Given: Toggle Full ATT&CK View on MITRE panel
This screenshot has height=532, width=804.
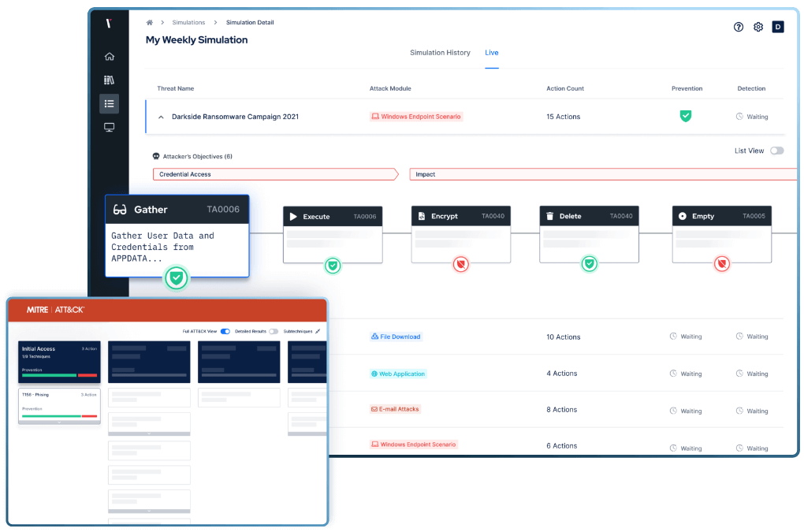Looking at the screenshot, I should point(225,331).
